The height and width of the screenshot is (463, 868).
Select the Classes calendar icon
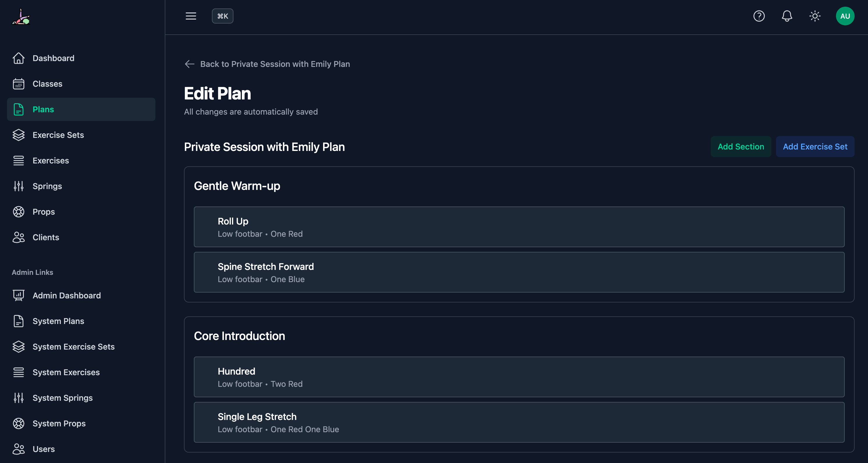pos(19,83)
